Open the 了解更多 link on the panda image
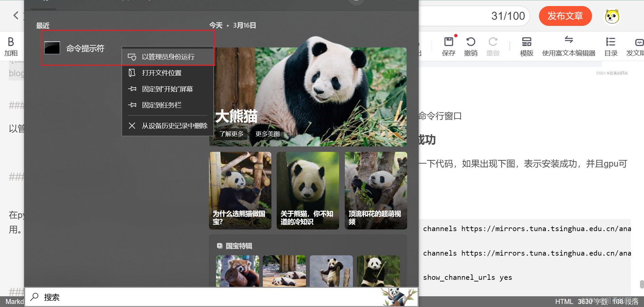This screenshot has width=644, height=307. tap(231, 134)
